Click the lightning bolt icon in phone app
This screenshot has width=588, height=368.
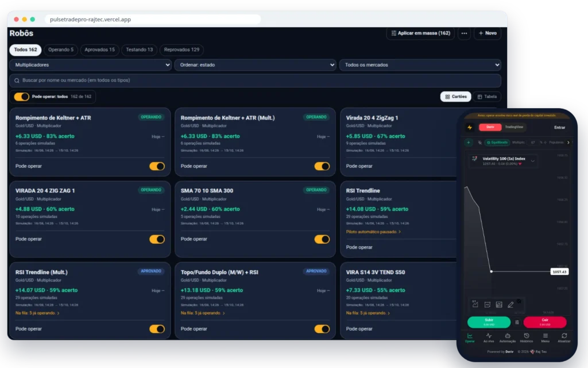(x=470, y=127)
